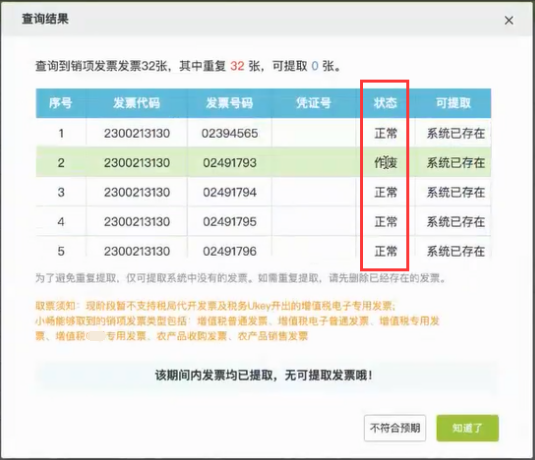Viewport: 535px width, 460px height.
Task: Click the 不符合预期 button
Action: pyautogui.click(x=395, y=428)
